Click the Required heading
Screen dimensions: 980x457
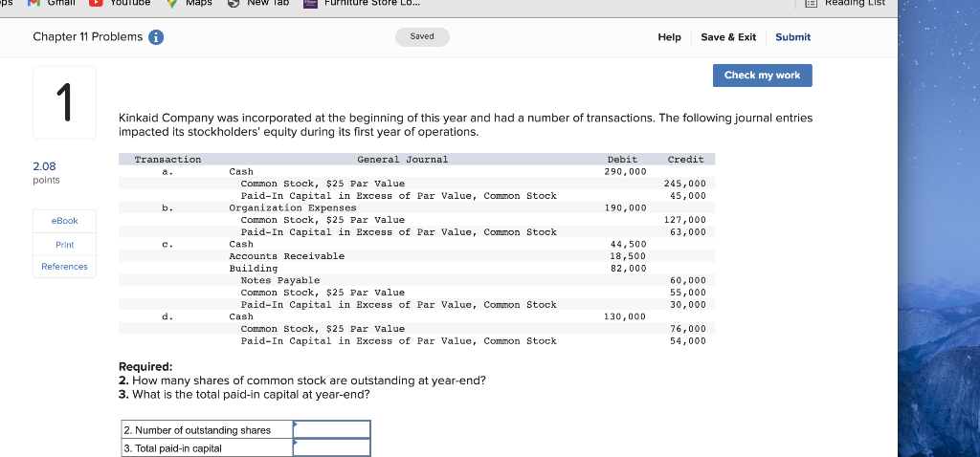[x=145, y=366]
